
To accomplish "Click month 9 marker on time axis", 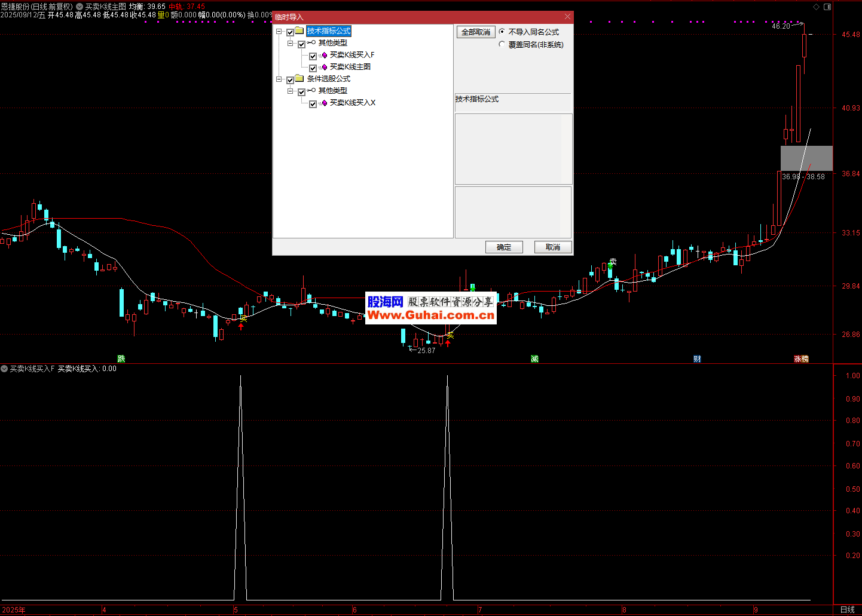I will coord(756,610).
